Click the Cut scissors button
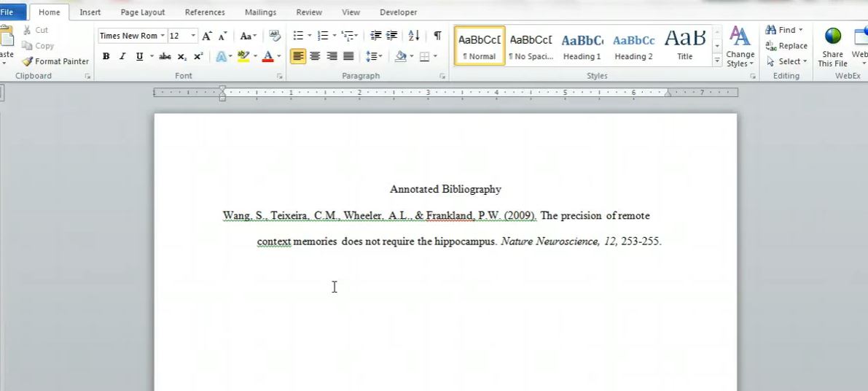 point(36,30)
